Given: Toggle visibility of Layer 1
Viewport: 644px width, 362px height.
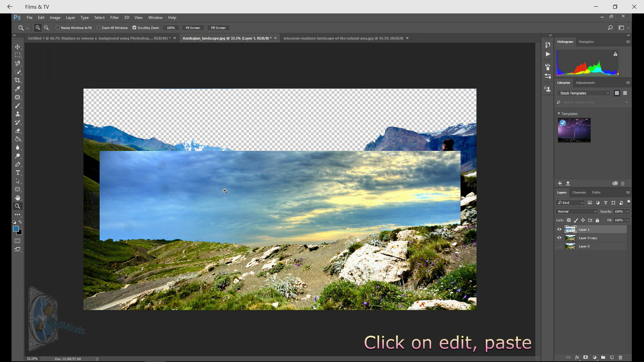Looking at the screenshot, I should pos(559,229).
